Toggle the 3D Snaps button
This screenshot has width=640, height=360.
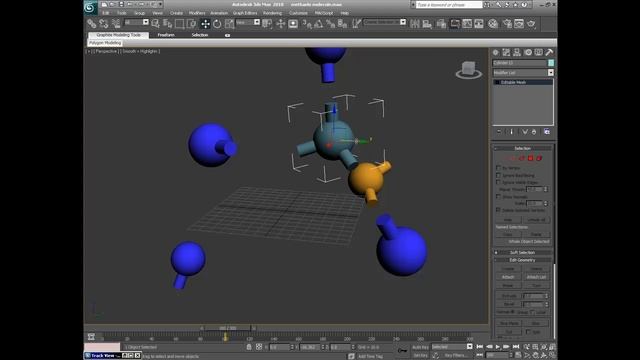point(307,24)
